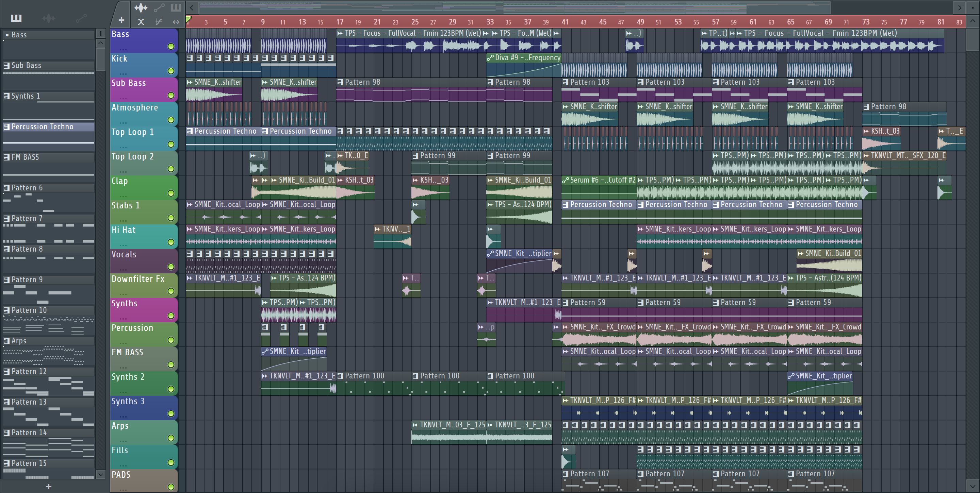This screenshot has width=980, height=493.
Task: Jump to bar 65 on the timeline
Action: [x=790, y=22]
